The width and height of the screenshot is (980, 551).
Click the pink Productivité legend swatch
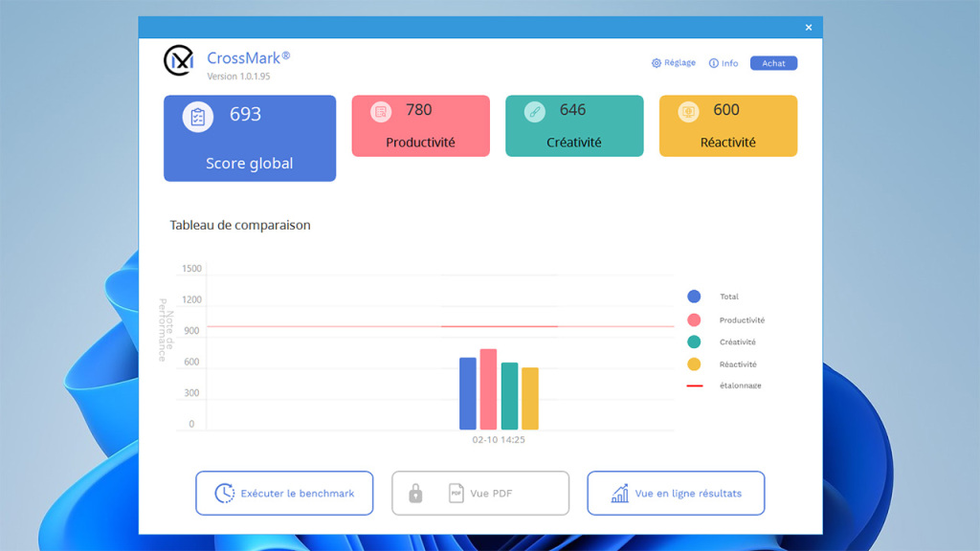coord(694,320)
